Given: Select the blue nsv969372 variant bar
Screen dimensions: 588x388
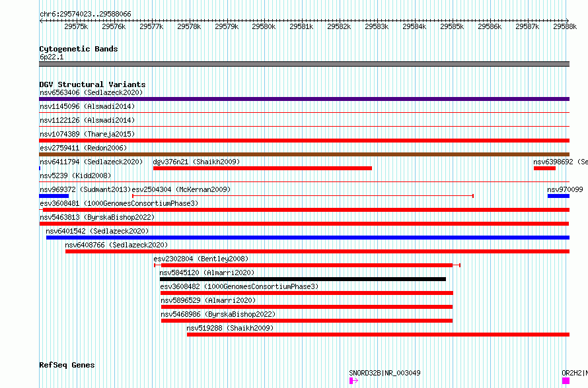Looking at the screenshot, I should click(x=54, y=196).
